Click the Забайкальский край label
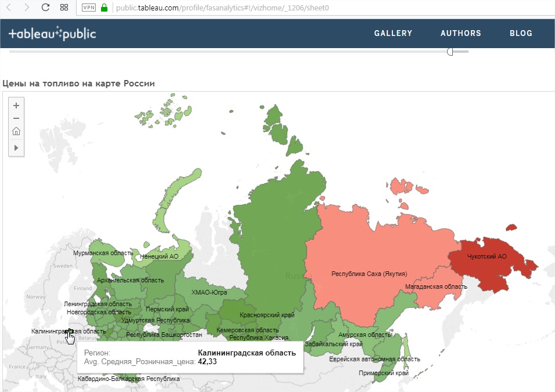 [333, 343]
